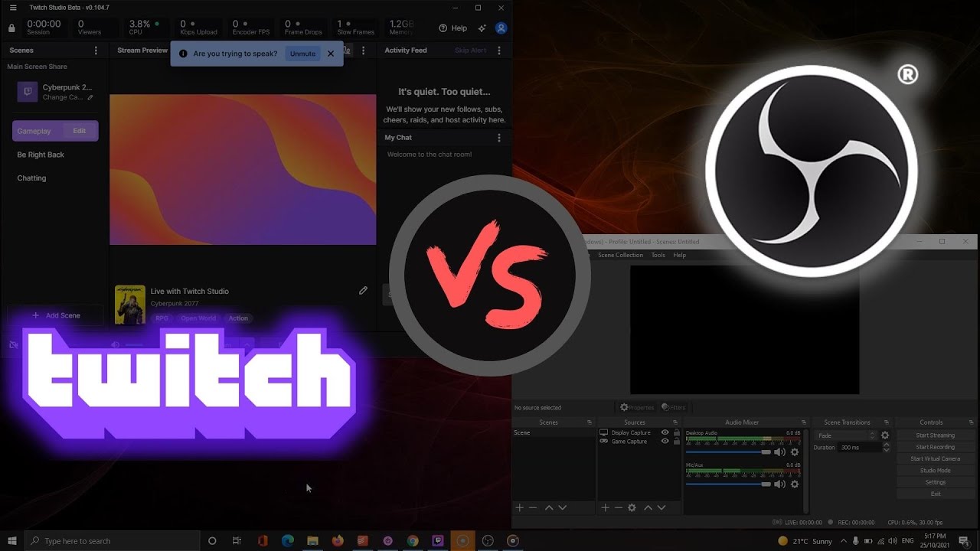Click Add Scene in Twitch Studio
980x551 pixels.
[55, 315]
